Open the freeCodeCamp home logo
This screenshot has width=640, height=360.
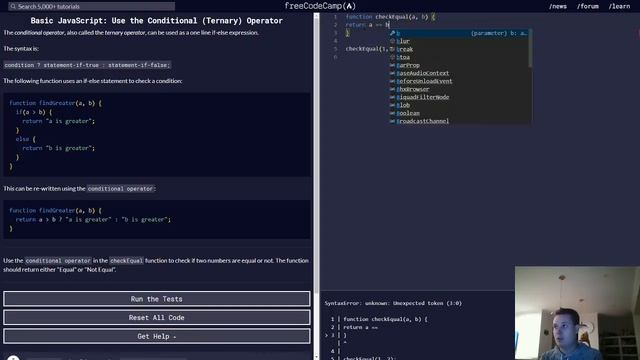[320, 6]
